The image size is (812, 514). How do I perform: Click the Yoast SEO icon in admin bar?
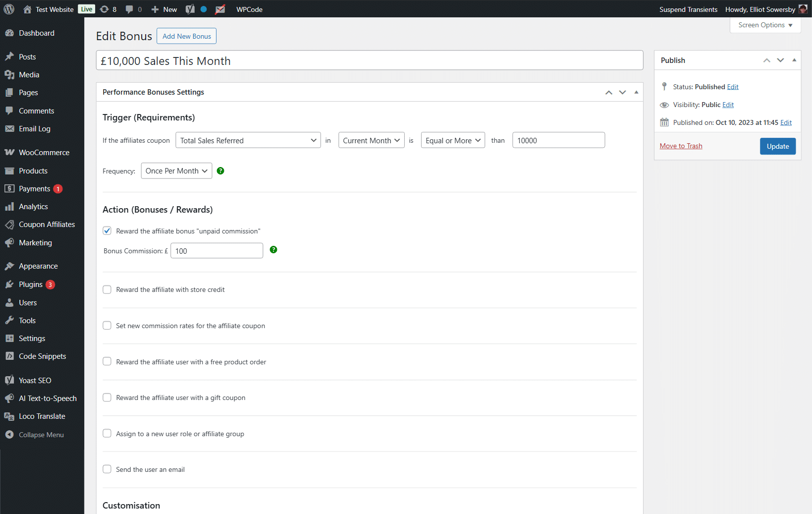point(190,9)
